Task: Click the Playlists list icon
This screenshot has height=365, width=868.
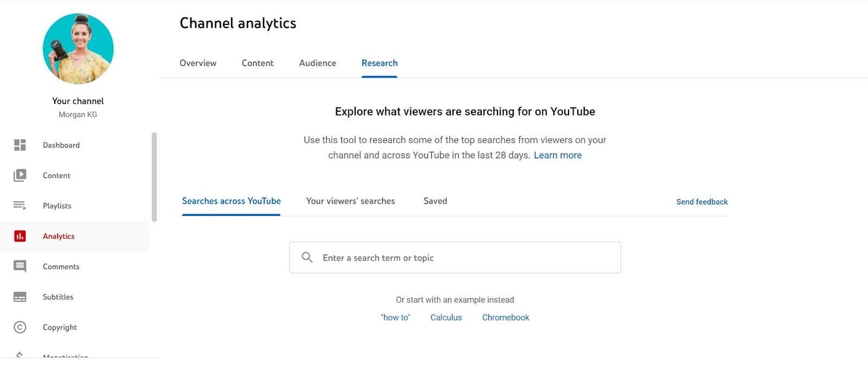Action: [20, 206]
